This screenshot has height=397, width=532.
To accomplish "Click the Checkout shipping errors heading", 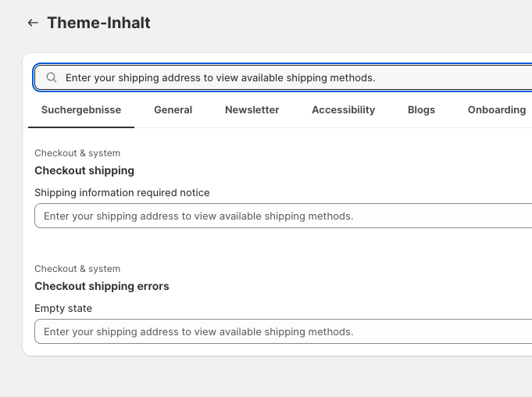I will click(102, 286).
